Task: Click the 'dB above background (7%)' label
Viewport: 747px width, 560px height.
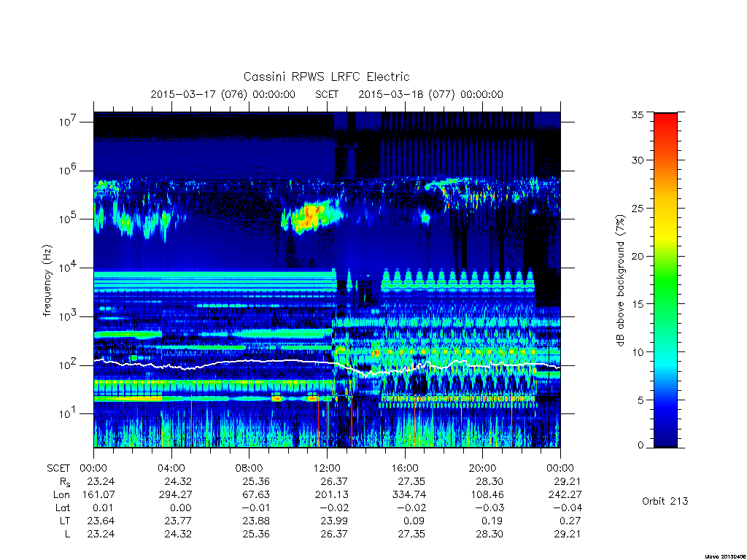Action: [x=620, y=281]
